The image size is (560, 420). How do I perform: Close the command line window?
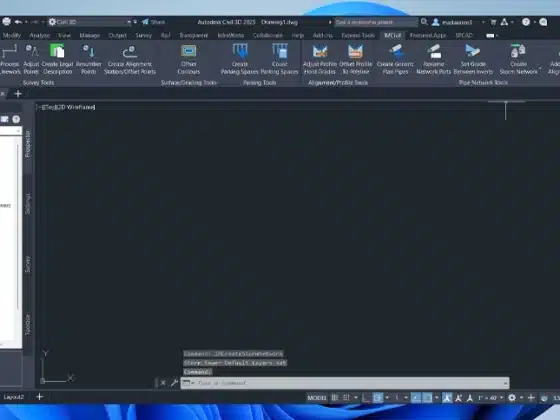(x=163, y=383)
